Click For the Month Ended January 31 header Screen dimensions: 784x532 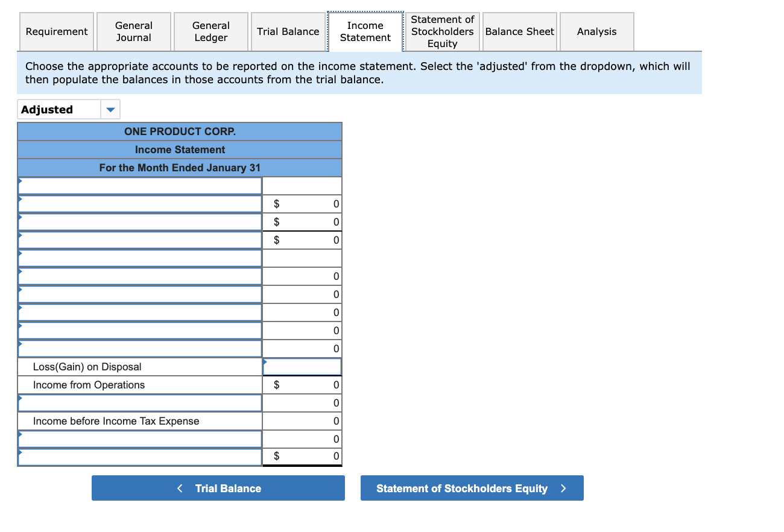click(180, 168)
